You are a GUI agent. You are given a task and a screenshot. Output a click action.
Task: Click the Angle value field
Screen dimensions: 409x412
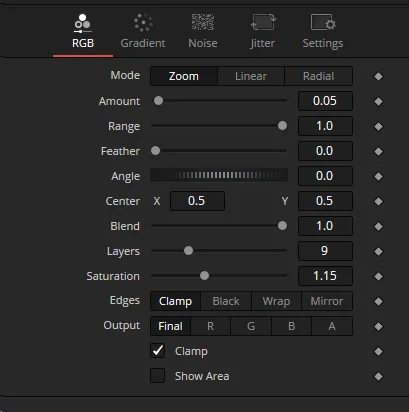coord(325,176)
